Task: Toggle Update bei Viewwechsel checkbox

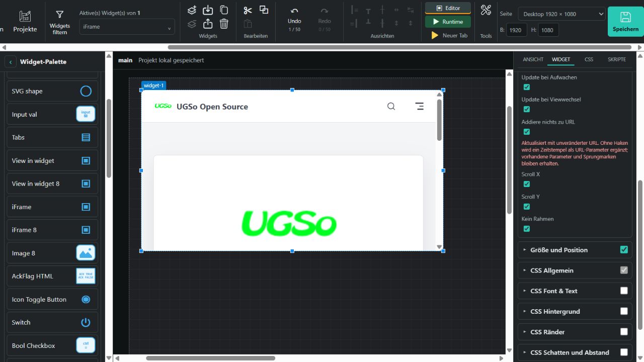Action: tap(527, 109)
